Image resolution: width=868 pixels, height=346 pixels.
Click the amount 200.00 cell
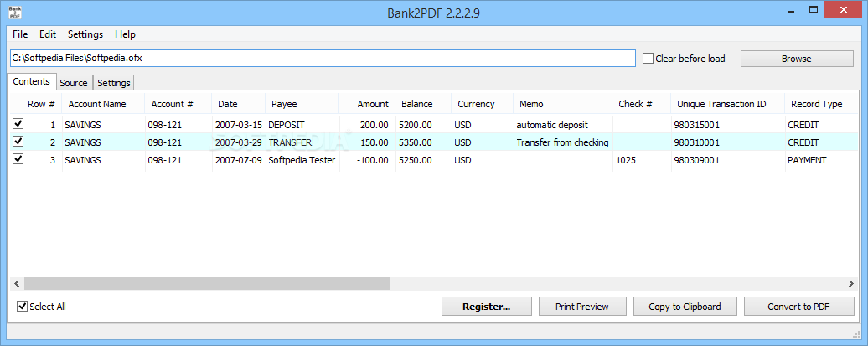pos(368,125)
